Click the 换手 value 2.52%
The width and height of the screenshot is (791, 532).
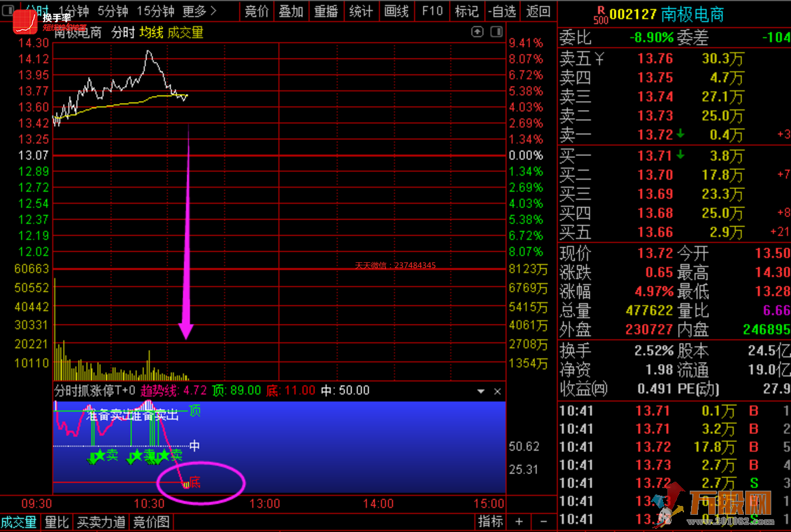click(x=654, y=351)
